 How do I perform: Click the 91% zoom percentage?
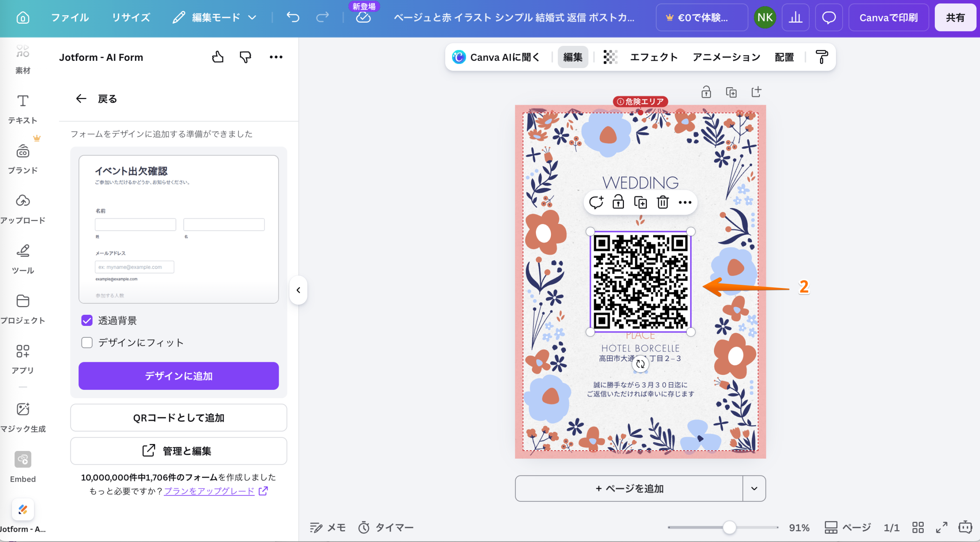799,528
